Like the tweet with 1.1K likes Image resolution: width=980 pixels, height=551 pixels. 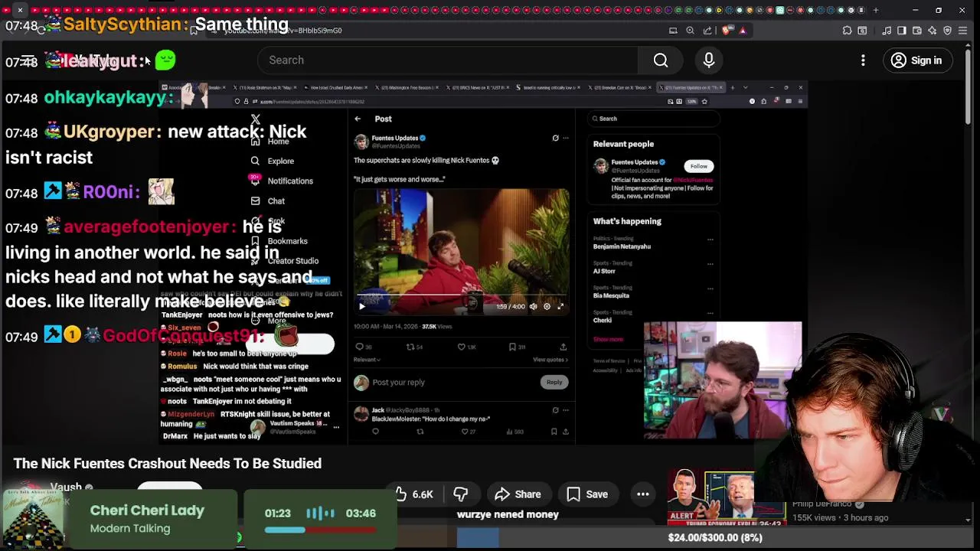pos(466,347)
